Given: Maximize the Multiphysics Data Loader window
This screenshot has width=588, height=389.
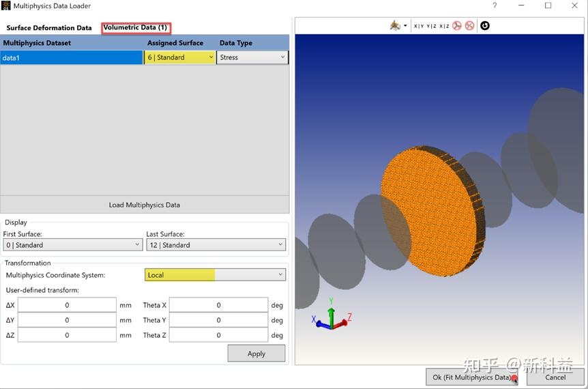Looking at the screenshot, I should point(548,5).
